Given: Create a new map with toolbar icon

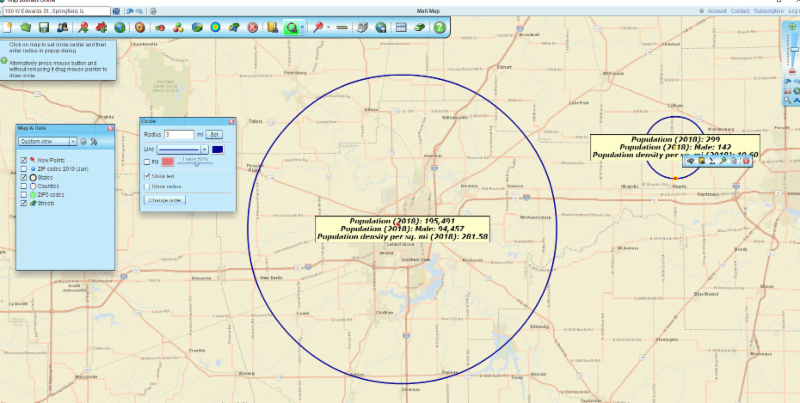Looking at the screenshot, I should (x=7, y=28).
